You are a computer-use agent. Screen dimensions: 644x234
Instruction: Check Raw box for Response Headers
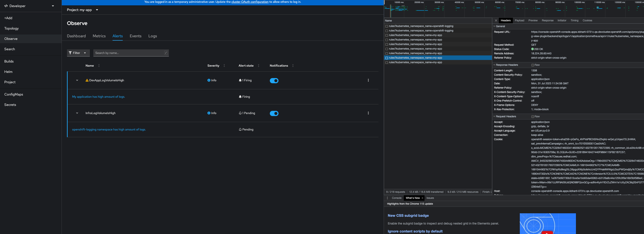(x=533, y=65)
